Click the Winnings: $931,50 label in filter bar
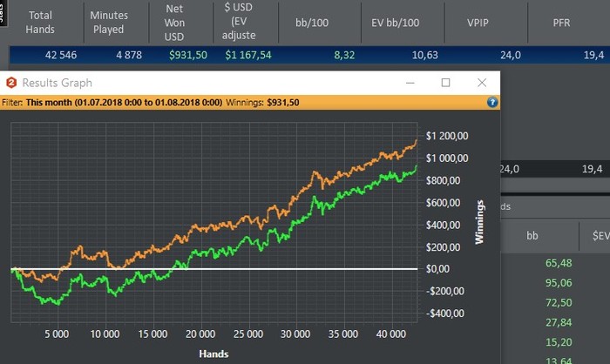This screenshot has height=364, width=610. (x=262, y=103)
